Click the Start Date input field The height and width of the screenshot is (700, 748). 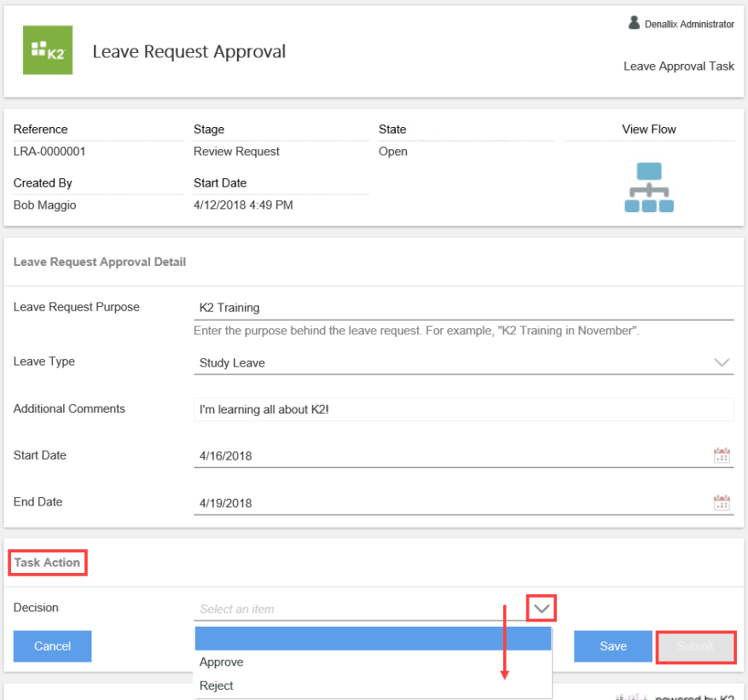click(448, 456)
